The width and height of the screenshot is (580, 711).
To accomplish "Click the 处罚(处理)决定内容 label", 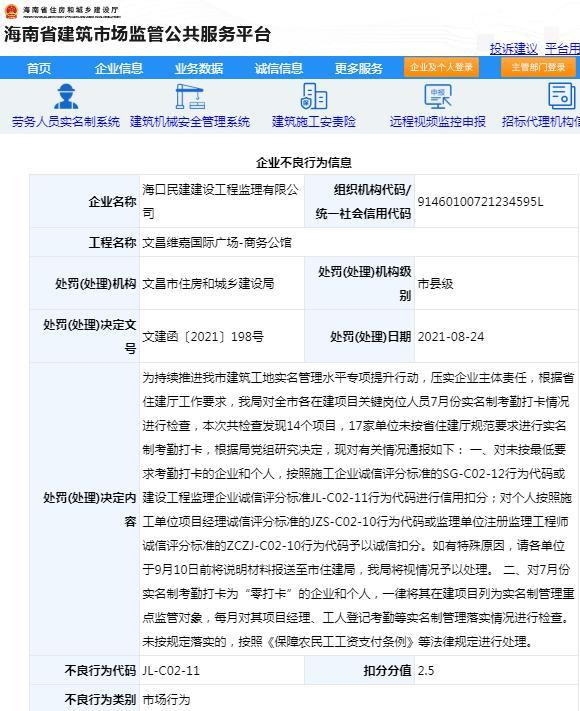I will pos(90,510).
